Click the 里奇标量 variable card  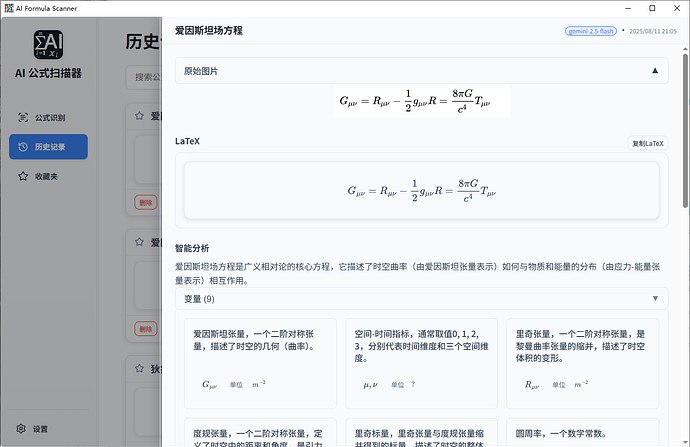pos(422,432)
